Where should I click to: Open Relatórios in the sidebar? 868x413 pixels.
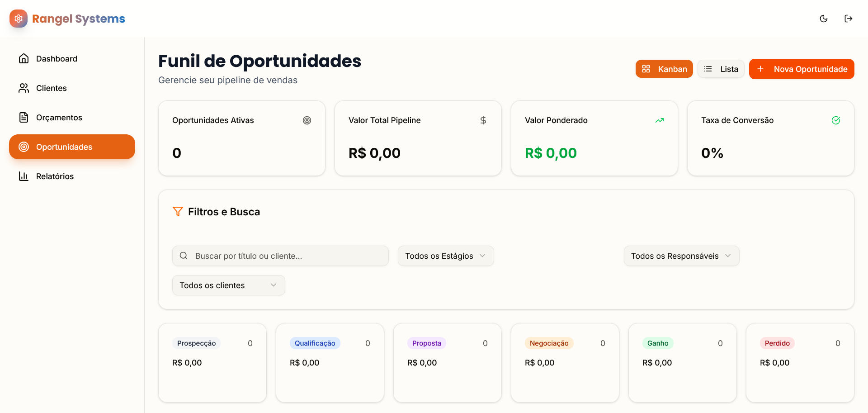pos(55,176)
